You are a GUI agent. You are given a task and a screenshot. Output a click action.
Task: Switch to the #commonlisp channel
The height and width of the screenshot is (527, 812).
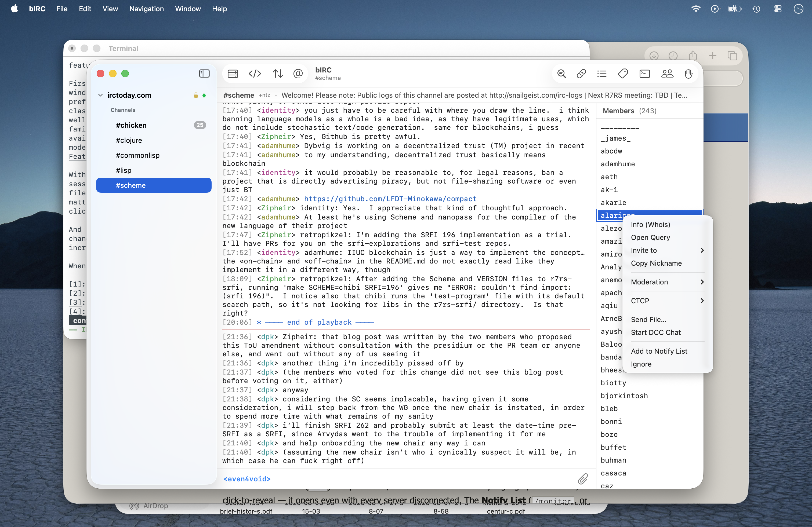tap(154, 155)
